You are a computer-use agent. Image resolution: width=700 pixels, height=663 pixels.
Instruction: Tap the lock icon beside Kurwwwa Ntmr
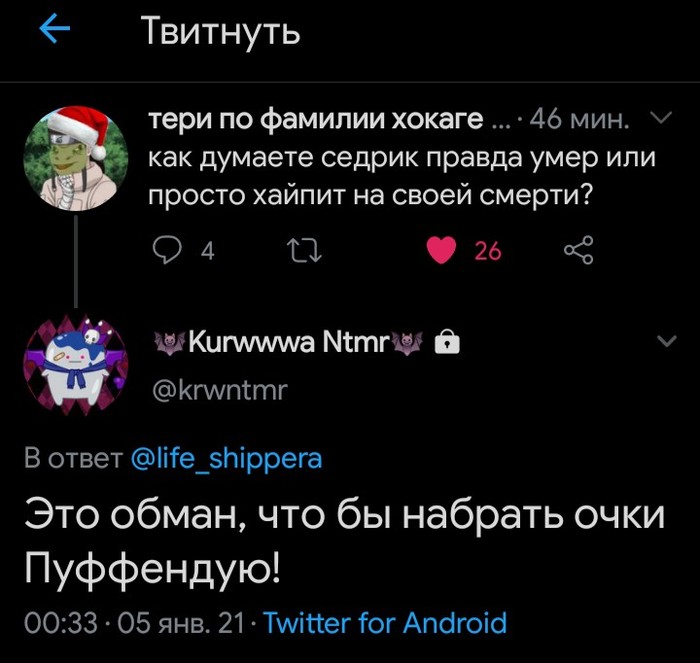coord(447,342)
